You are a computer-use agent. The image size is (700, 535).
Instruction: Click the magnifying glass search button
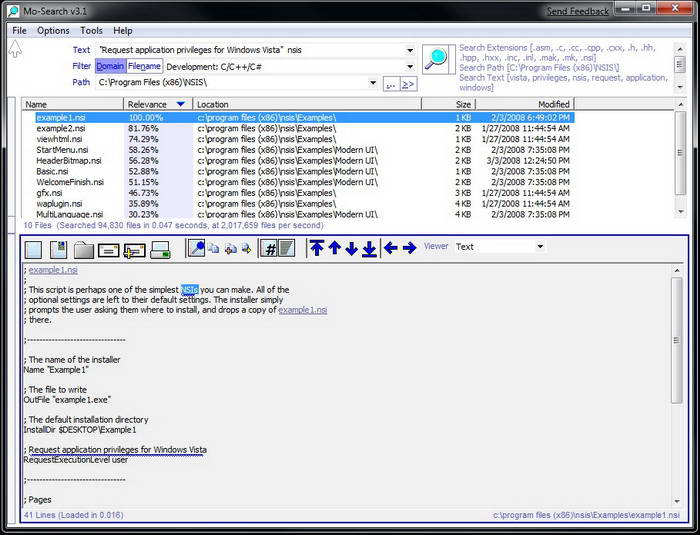click(436, 60)
